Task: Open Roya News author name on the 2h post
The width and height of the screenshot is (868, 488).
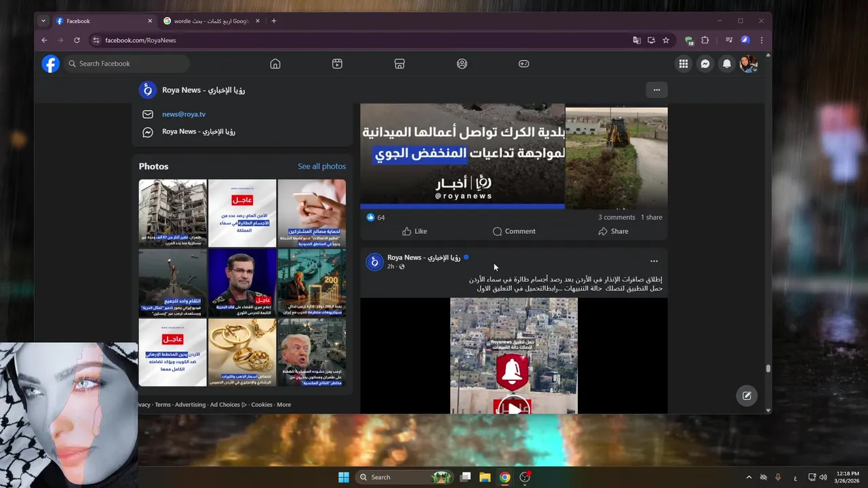Action: (x=424, y=258)
